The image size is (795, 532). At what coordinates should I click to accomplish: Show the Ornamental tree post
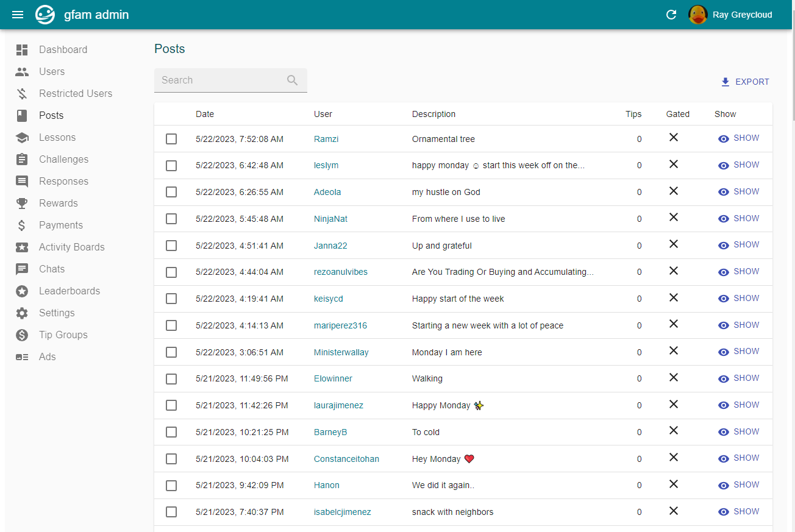739,138
